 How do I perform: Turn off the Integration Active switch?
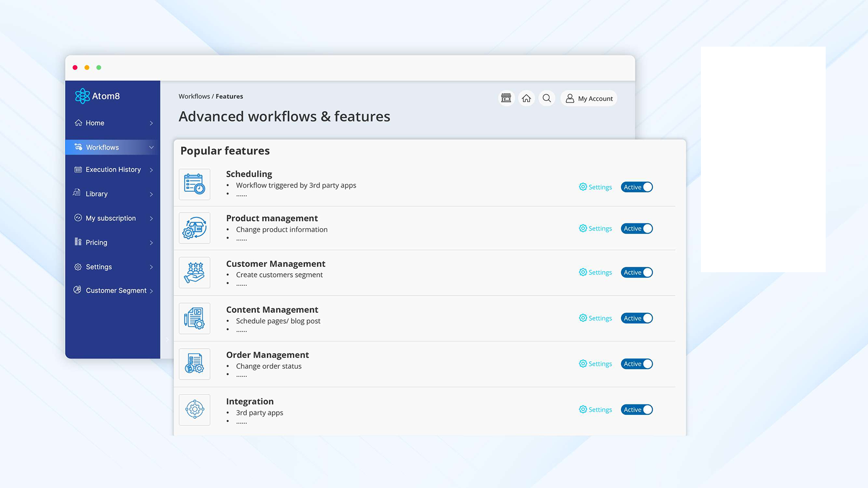click(x=636, y=409)
